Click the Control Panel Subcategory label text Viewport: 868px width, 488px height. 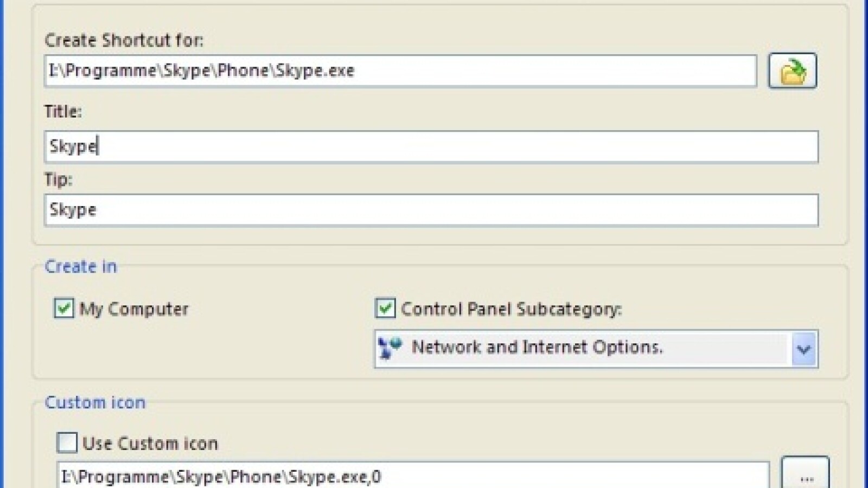click(511, 309)
